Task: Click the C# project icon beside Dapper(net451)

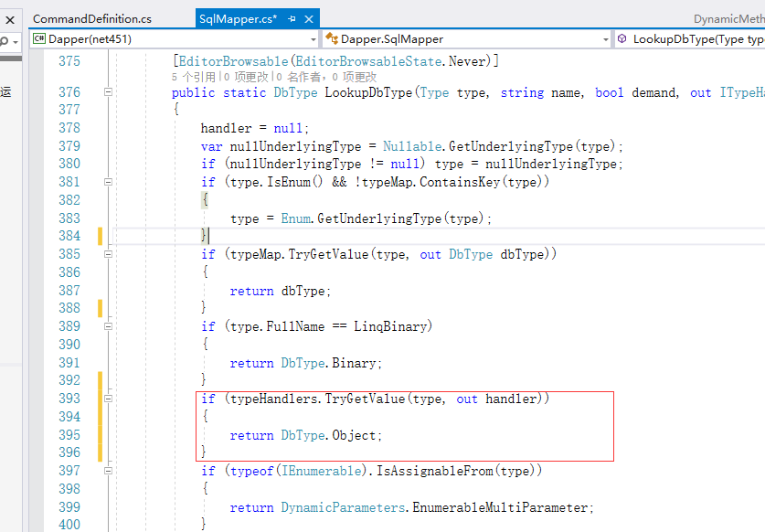Action: [x=39, y=38]
